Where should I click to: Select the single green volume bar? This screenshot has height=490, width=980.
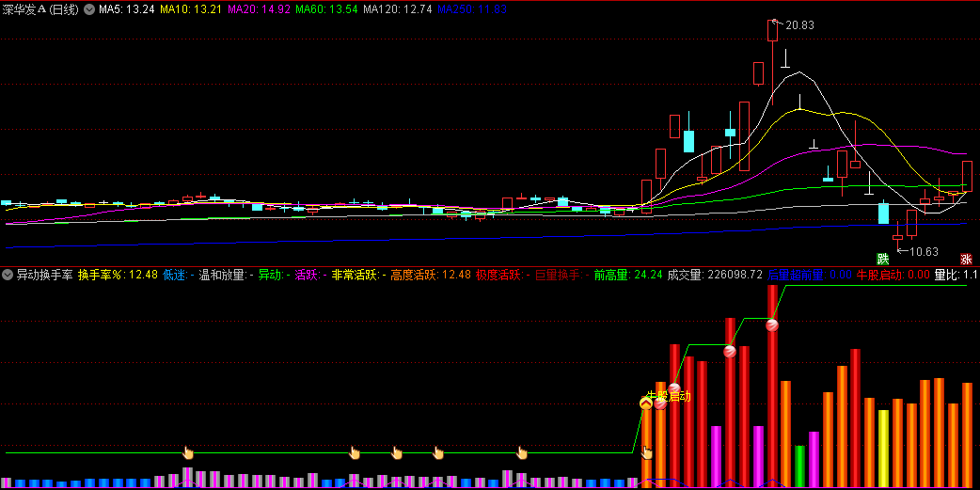click(799, 466)
